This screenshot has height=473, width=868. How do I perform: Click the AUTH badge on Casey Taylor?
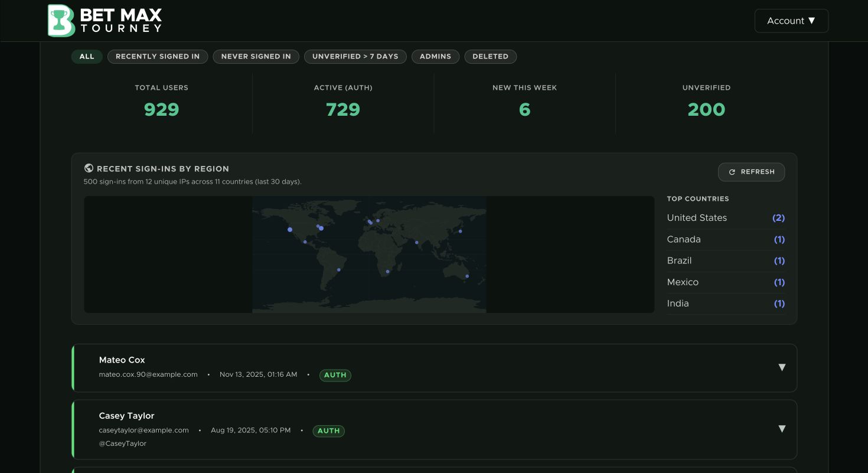coord(329,431)
